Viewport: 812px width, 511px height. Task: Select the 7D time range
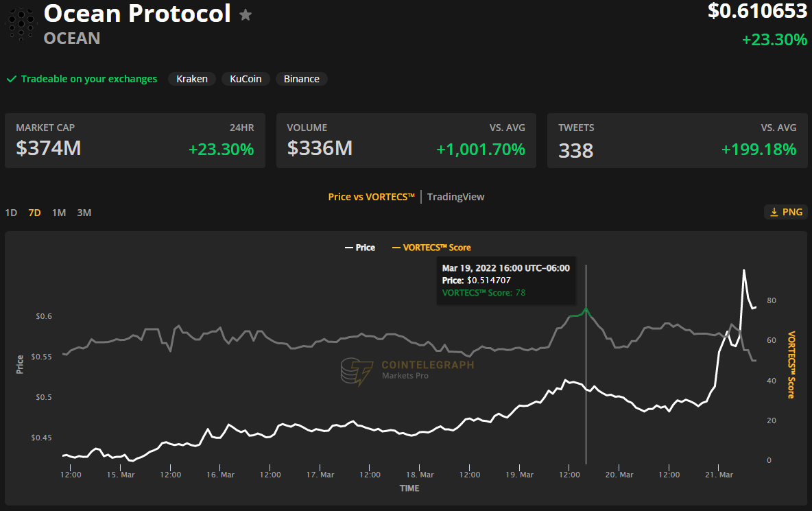click(x=34, y=213)
